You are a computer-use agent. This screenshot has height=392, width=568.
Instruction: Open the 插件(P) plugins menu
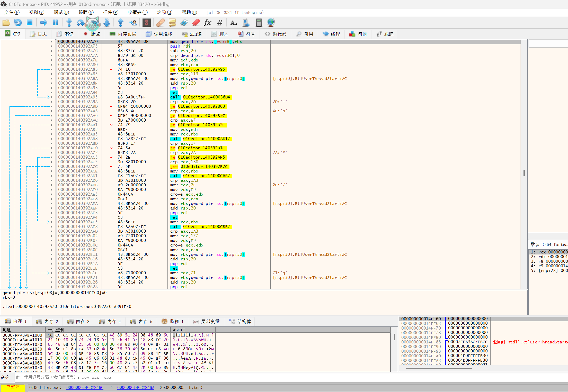[x=110, y=12]
